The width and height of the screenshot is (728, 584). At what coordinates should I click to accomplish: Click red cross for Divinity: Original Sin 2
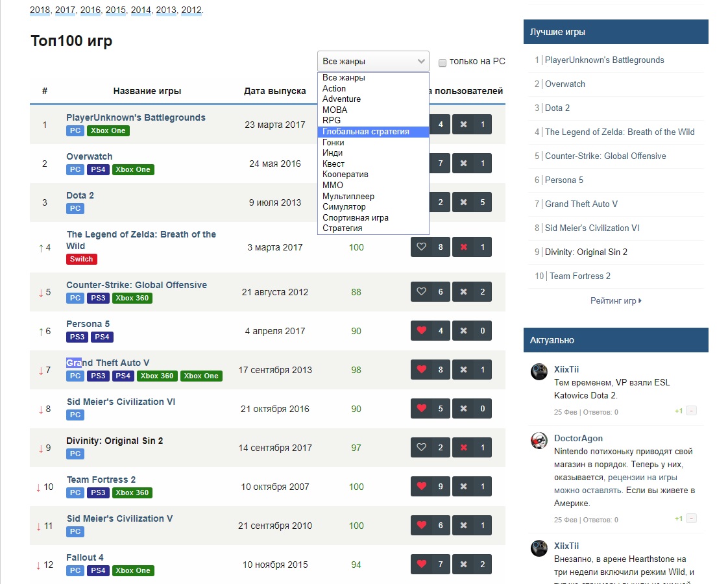(x=463, y=448)
